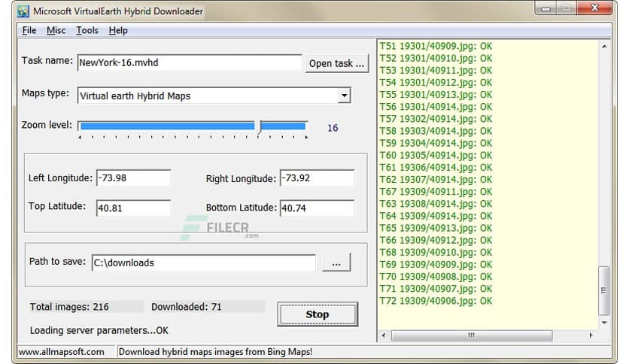Select log line T67 19309/40911.jpg
Viewport: 629px width, 364px height.
pos(436,192)
